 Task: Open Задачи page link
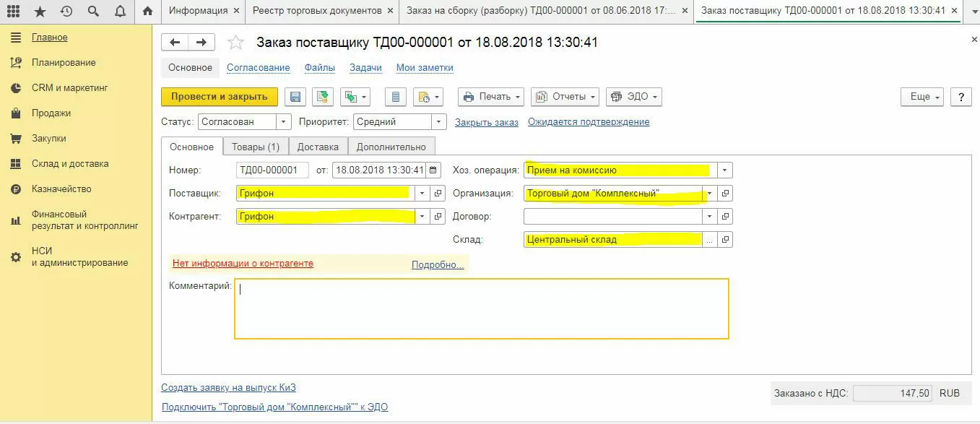coord(365,68)
